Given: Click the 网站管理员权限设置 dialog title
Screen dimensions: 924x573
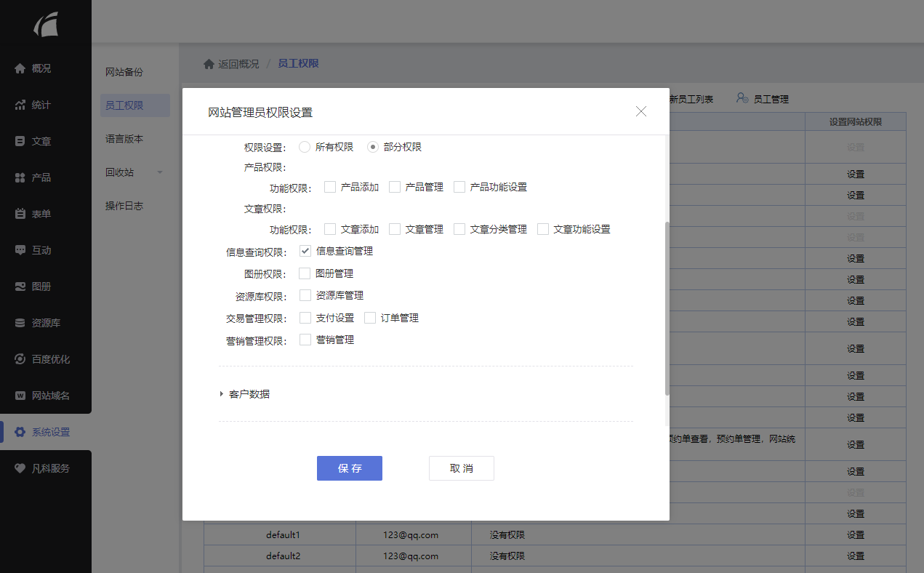Looking at the screenshot, I should pos(260,113).
